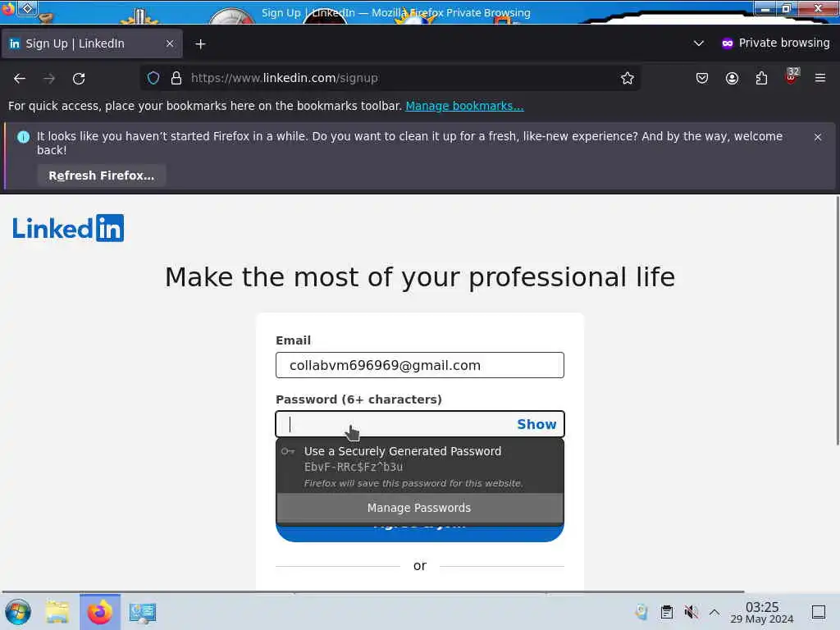The image size is (840, 630).
Task: Click the clipboard tray icon
Action: coord(666,612)
